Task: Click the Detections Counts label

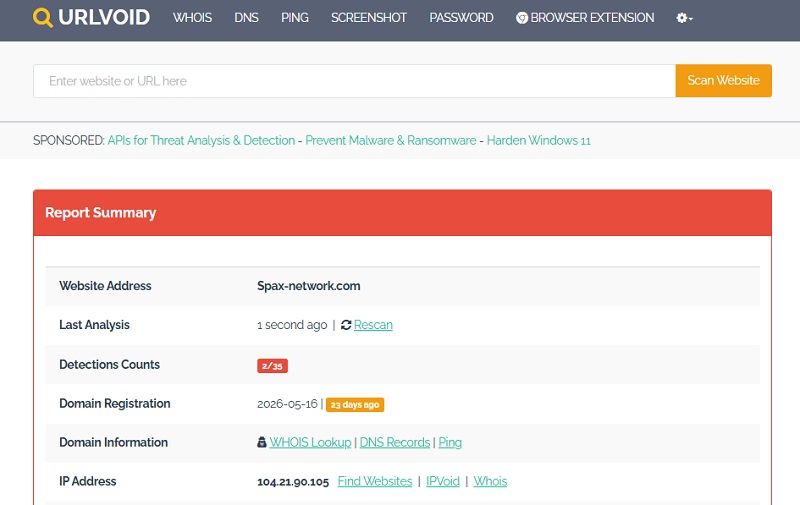Action: pos(110,364)
